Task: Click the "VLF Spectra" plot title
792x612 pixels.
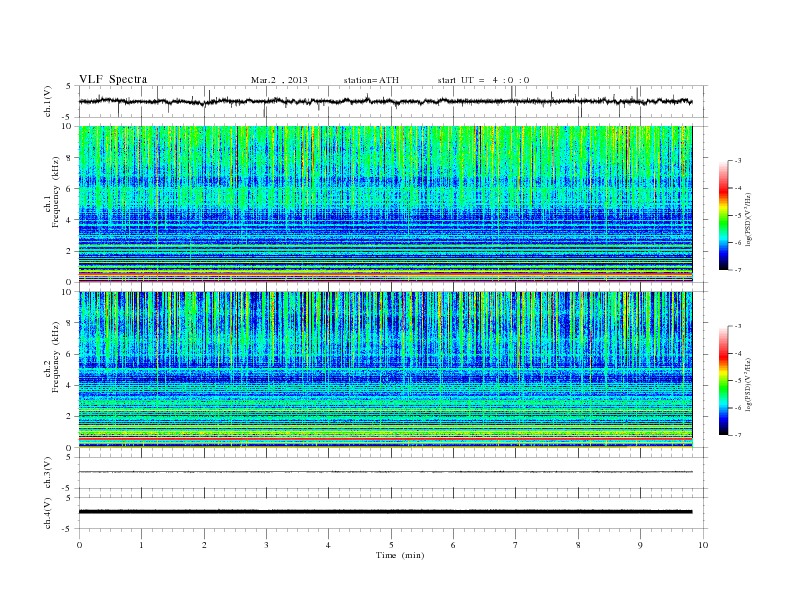Action: pos(113,79)
